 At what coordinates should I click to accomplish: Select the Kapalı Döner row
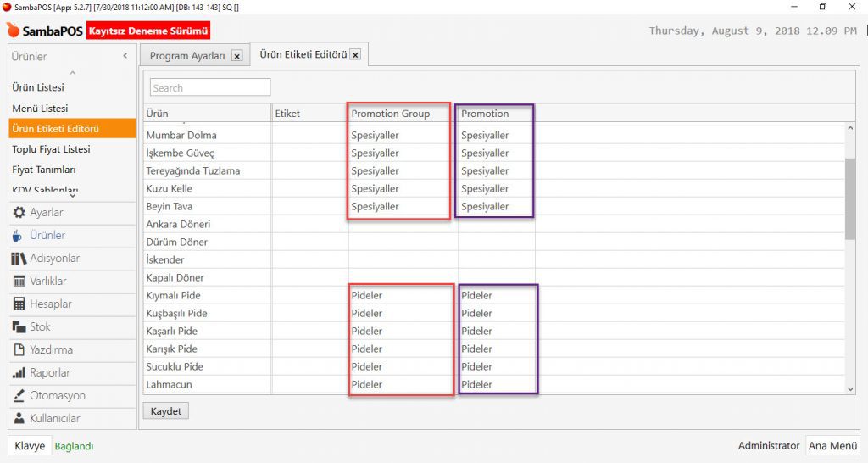(494, 277)
